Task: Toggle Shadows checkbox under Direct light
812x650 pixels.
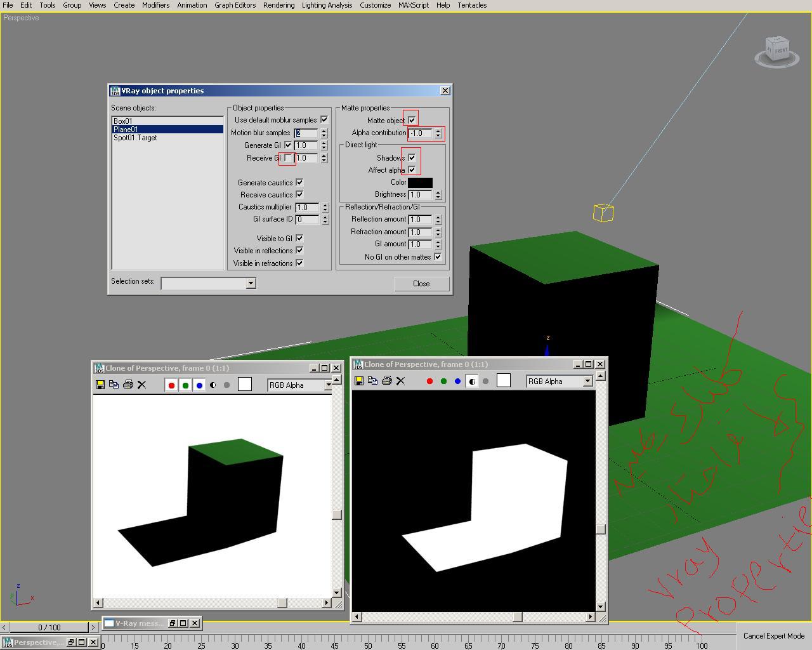Action: (412, 157)
